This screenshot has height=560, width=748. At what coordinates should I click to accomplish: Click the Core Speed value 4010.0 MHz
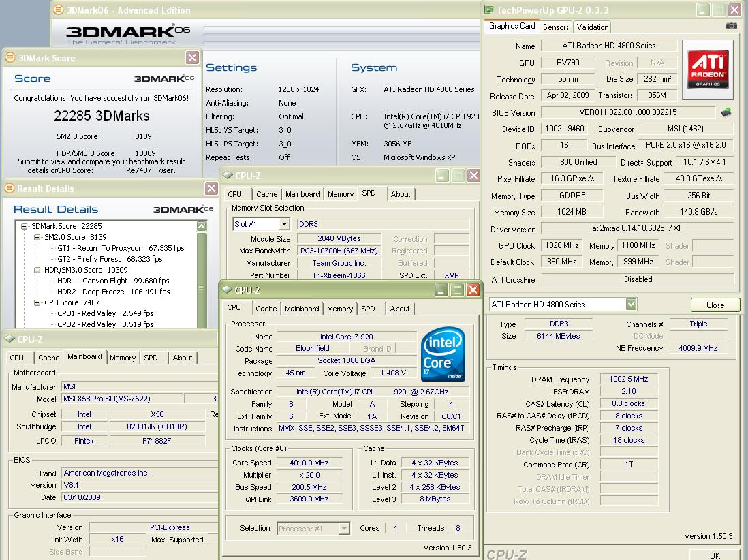[309, 463]
